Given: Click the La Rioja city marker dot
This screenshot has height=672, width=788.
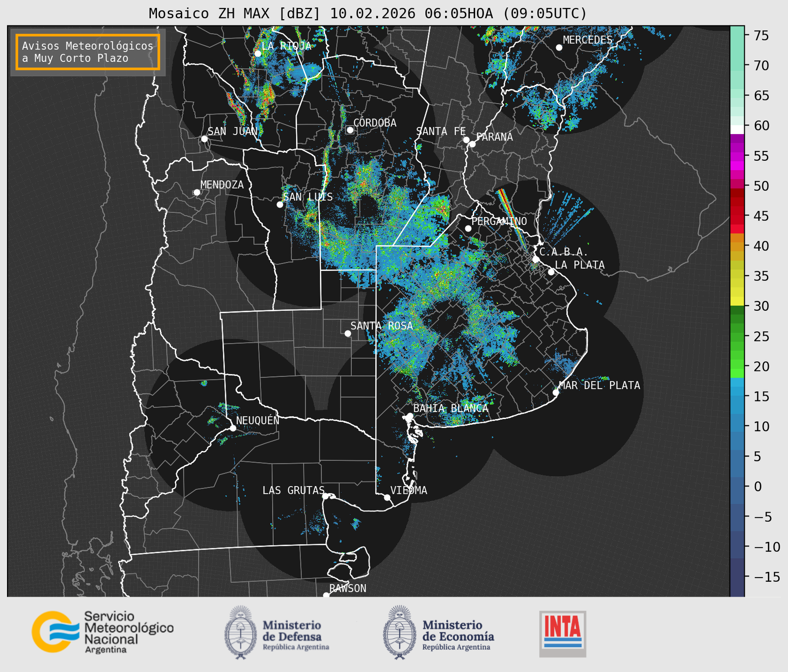Looking at the screenshot, I should (x=258, y=53).
